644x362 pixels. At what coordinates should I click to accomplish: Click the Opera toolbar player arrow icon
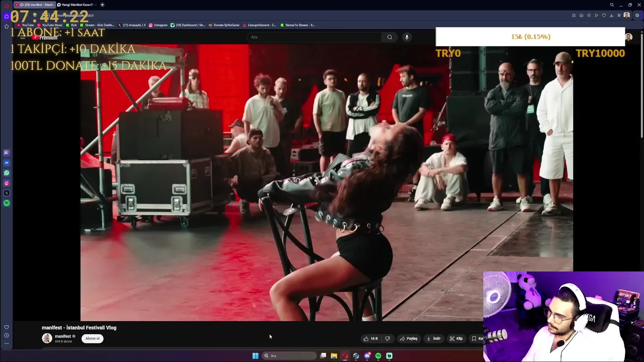tap(596, 16)
